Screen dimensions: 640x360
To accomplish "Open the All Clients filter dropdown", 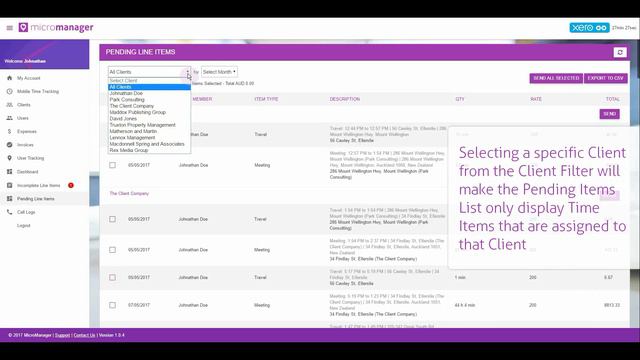I will tap(149, 72).
